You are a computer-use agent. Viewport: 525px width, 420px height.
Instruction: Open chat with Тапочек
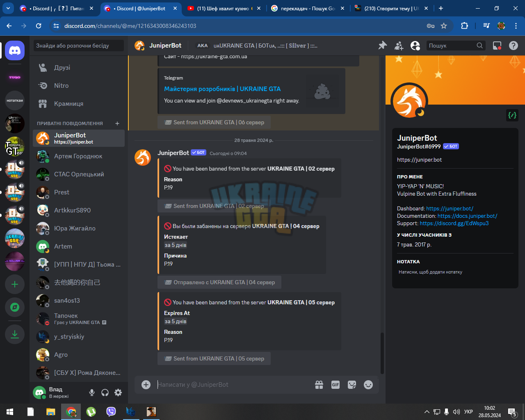pyautogui.click(x=79, y=319)
